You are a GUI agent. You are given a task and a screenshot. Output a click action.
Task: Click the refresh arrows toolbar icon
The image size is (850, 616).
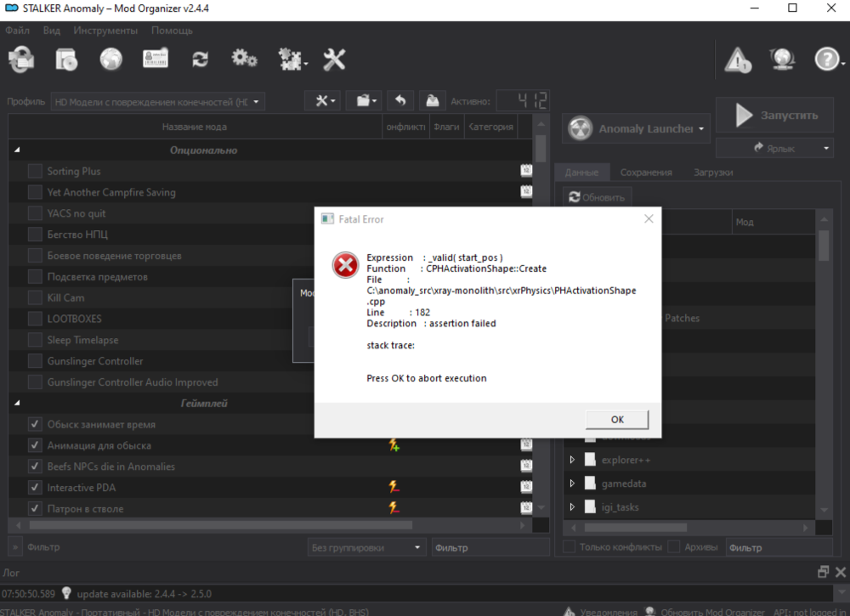tap(200, 59)
